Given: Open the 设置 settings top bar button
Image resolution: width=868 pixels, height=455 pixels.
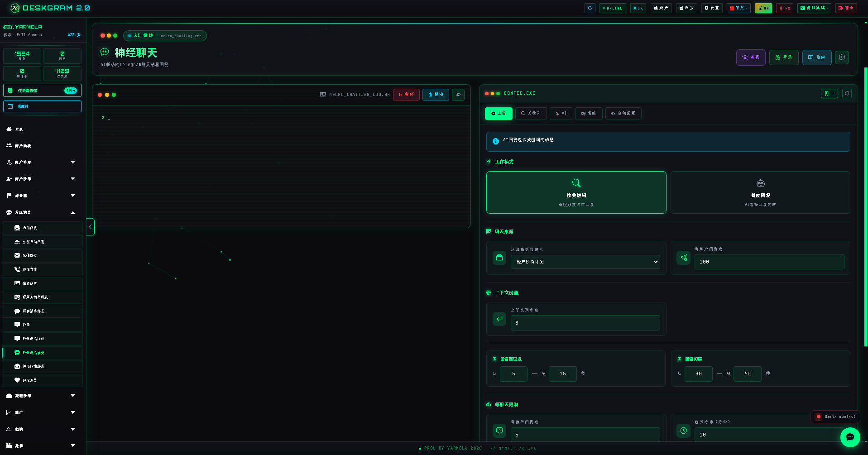Looking at the screenshot, I should click(712, 8).
